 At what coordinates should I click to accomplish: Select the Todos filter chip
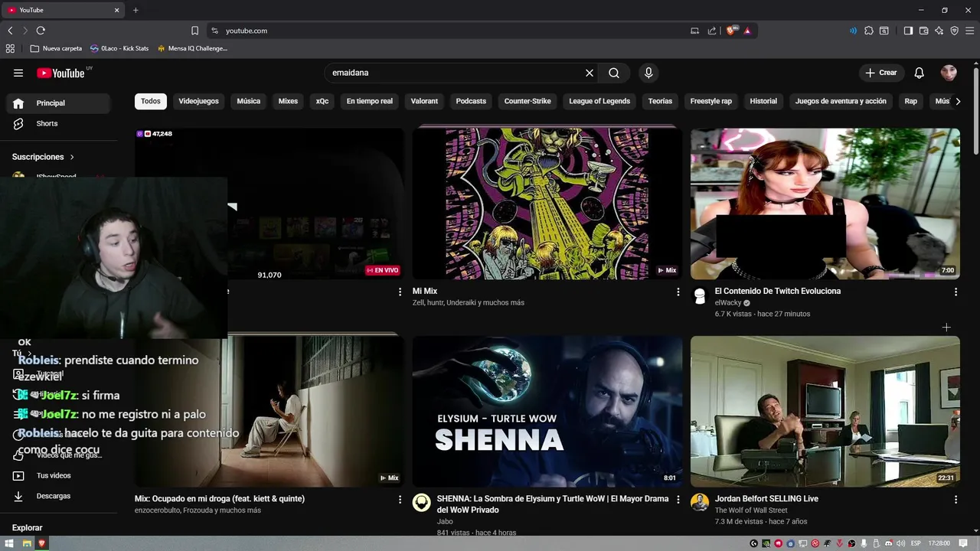tap(151, 101)
